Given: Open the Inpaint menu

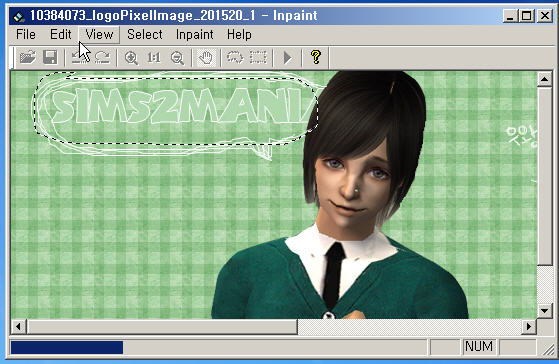Looking at the screenshot, I should (x=195, y=35).
